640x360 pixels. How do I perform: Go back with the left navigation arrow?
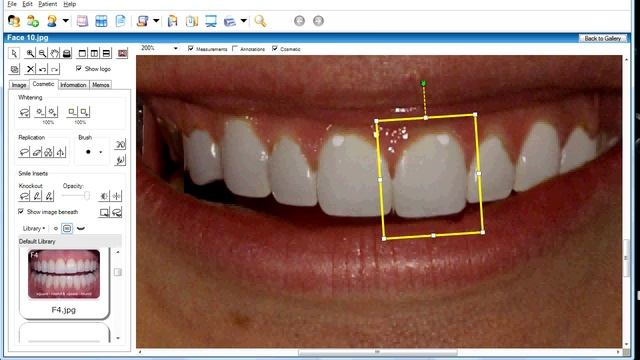pos(300,21)
